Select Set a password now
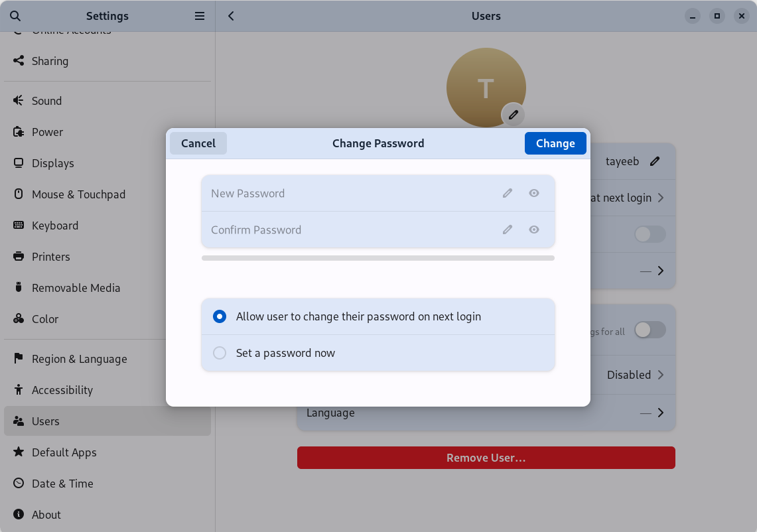The width and height of the screenshot is (757, 532). [220, 353]
